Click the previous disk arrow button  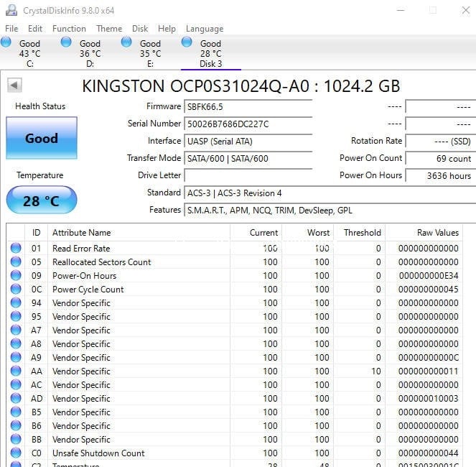14,85
